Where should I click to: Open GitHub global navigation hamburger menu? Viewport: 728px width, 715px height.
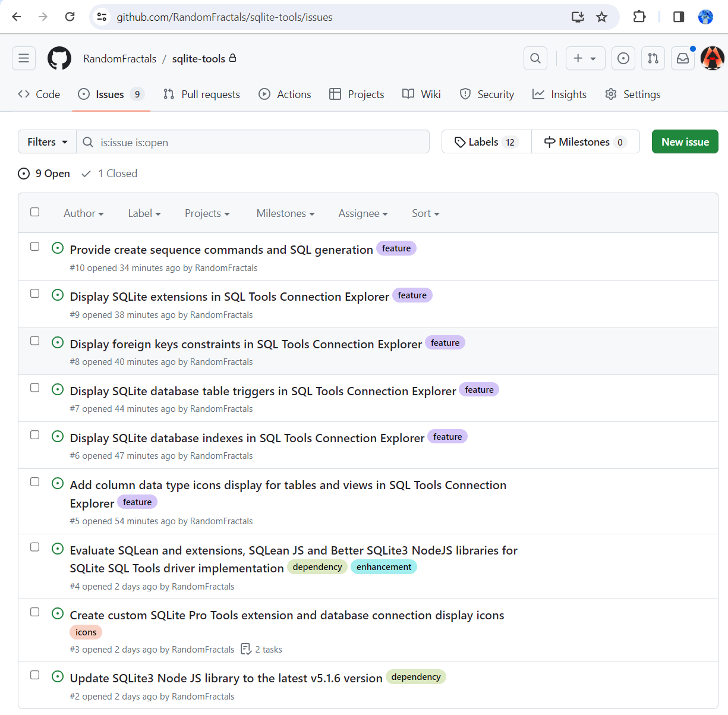click(x=24, y=58)
